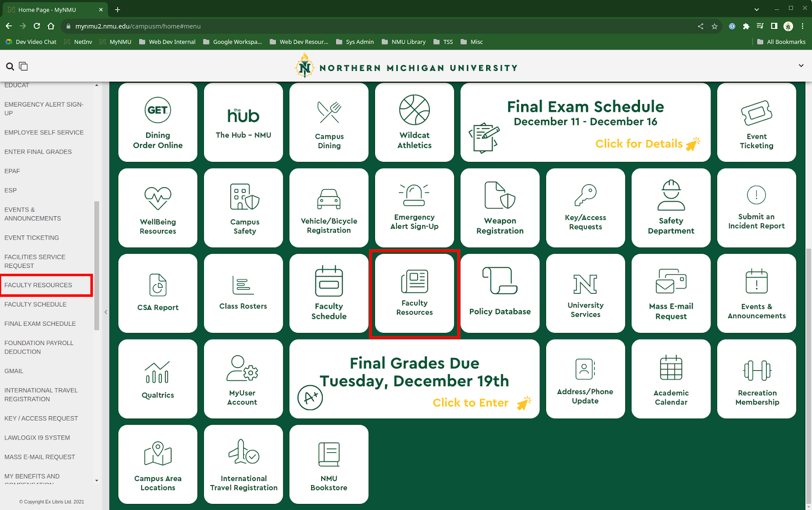Open the Wildcat Athletics tile
The width and height of the screenshot is (812, 510).
coord(415,122)
